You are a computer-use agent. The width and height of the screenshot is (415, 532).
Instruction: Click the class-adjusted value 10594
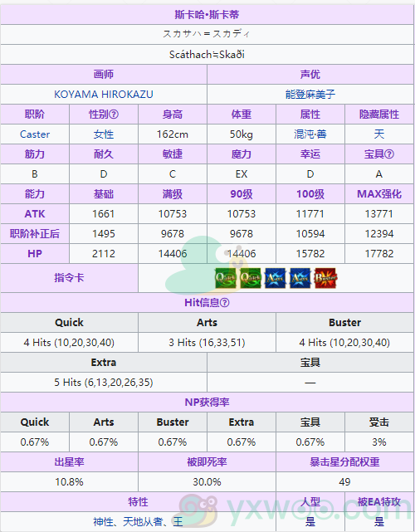click(x=310, y=234)
